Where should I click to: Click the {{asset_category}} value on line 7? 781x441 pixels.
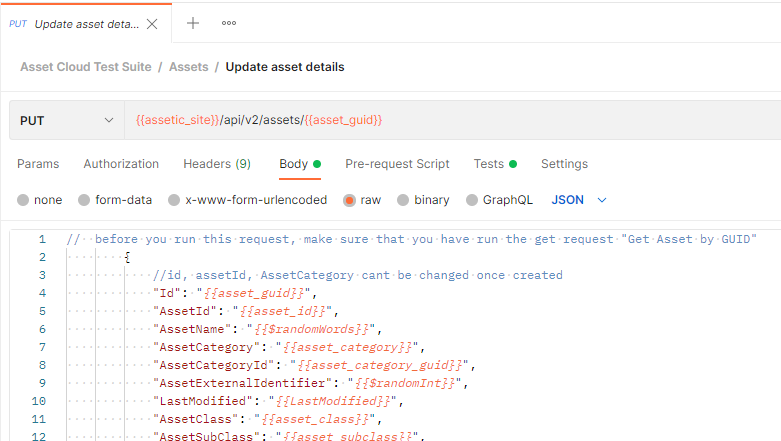(x=348, y=347)
